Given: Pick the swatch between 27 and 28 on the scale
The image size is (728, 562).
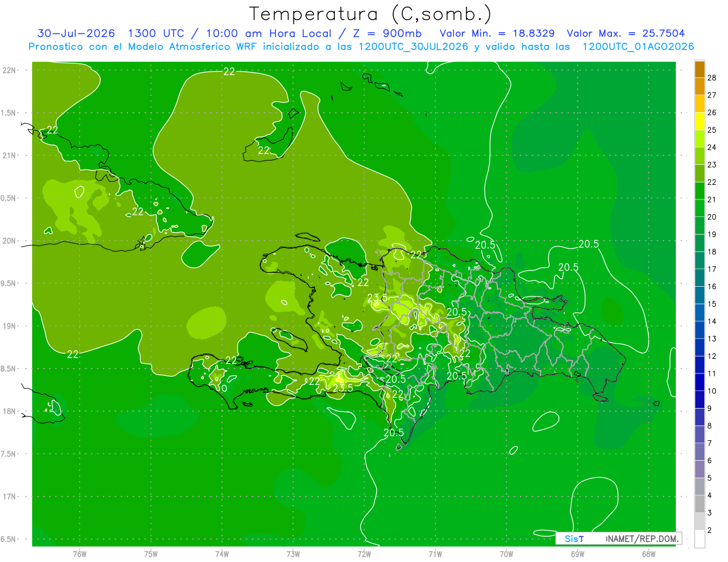Looking at the screenshot, I should click(699, 87).
